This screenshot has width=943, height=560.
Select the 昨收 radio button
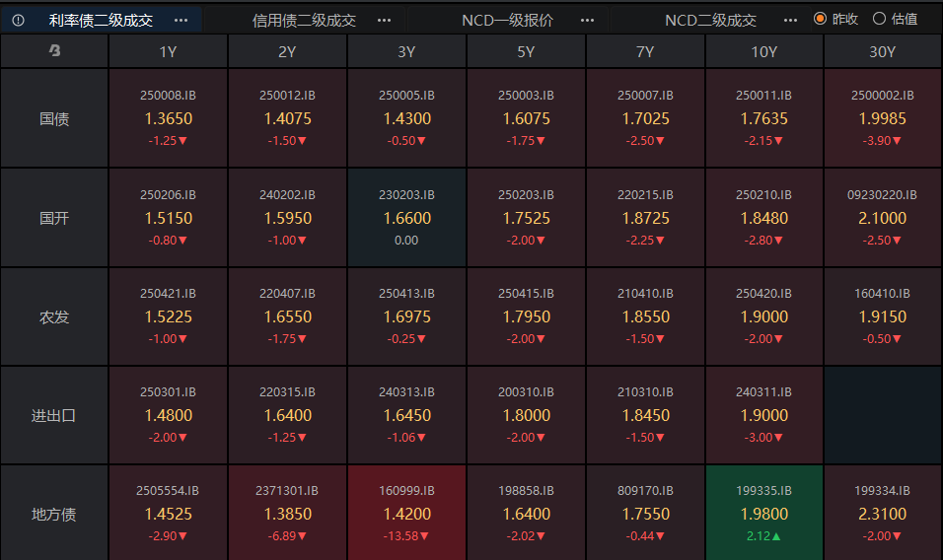[x=820, y=19]
